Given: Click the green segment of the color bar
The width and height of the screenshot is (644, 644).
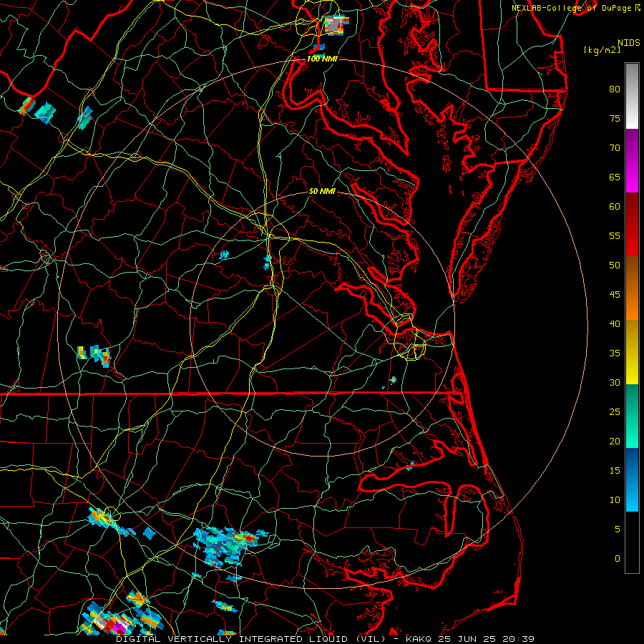Looking at the screenshot, I should coord(632,416).
